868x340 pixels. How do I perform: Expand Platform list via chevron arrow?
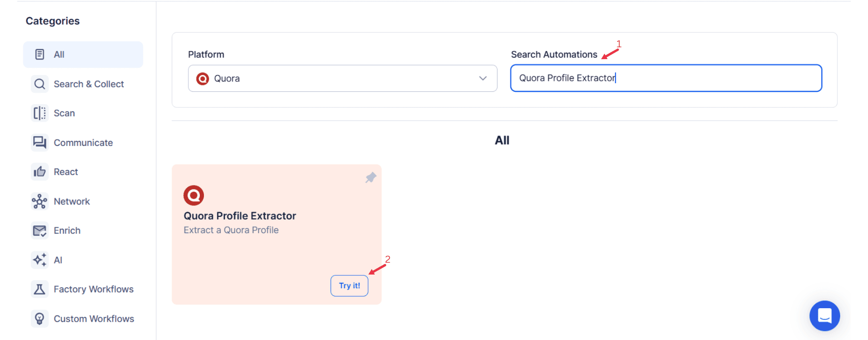[483, 78]
